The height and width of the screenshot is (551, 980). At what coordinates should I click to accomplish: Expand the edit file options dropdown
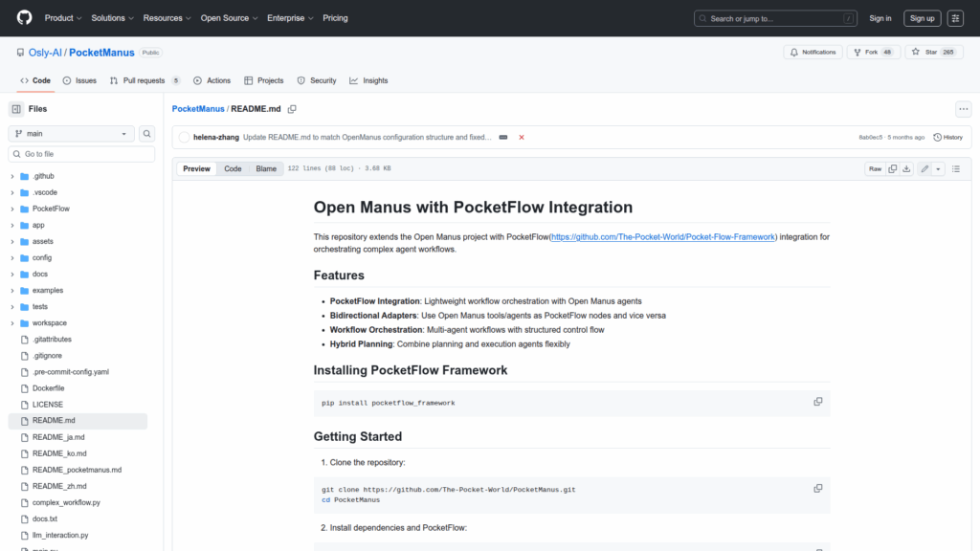coord(938,168)
